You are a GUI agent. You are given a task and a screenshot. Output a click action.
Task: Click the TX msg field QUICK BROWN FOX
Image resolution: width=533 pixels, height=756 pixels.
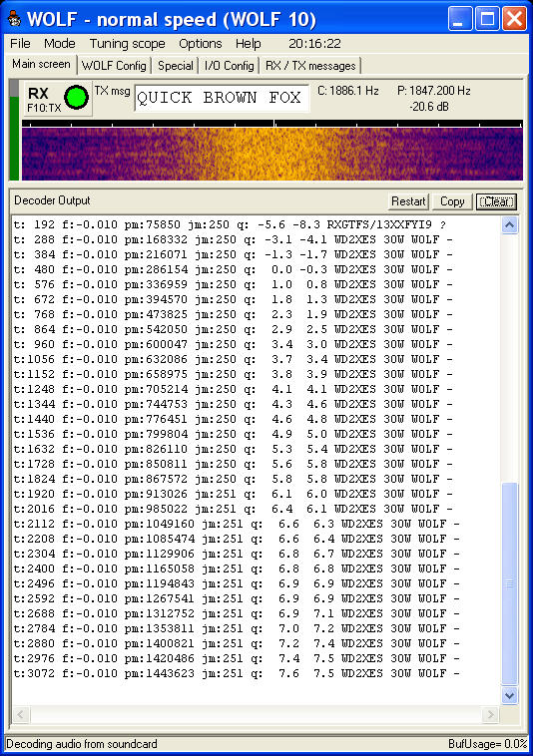[222, 98]
